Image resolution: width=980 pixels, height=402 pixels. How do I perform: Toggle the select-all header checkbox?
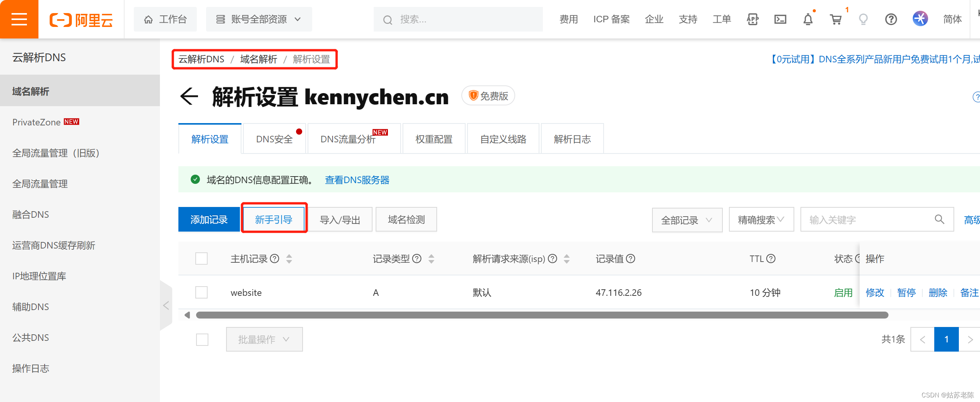pos(201,259)
